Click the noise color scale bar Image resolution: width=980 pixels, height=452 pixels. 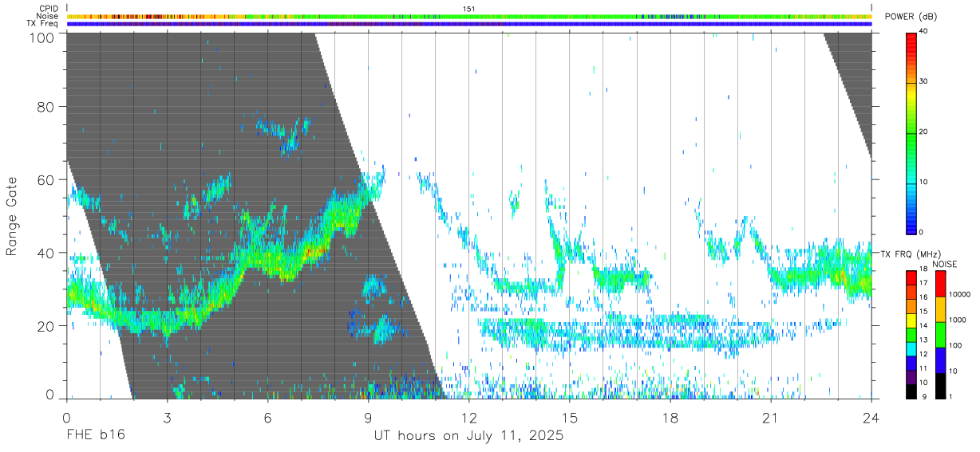[x=941, y=334]
